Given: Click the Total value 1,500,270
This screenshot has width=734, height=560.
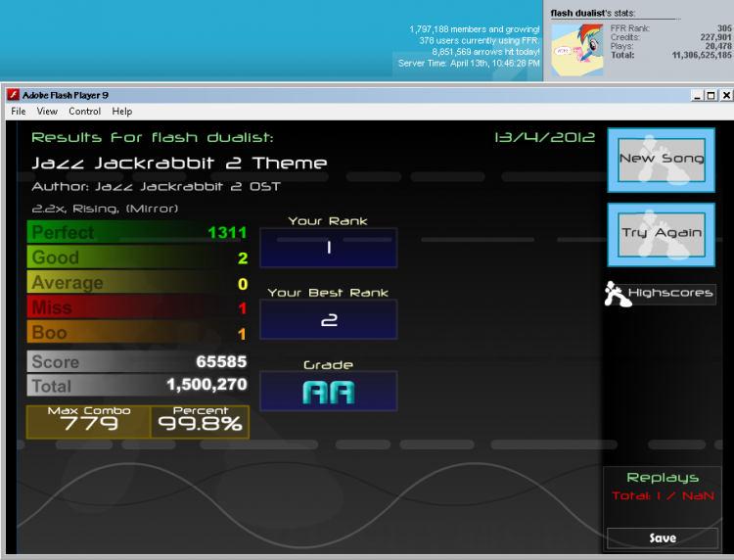Looking at the screenshot, I should click(206, 385).
